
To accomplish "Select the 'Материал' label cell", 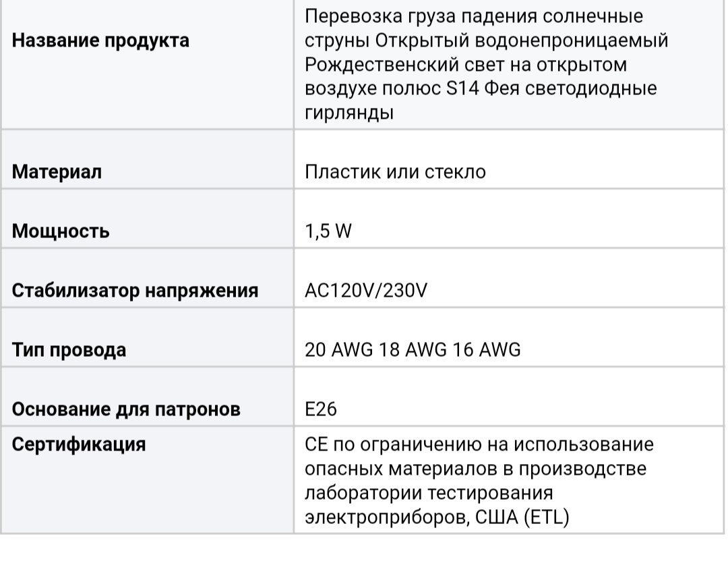I will (57, 172).
